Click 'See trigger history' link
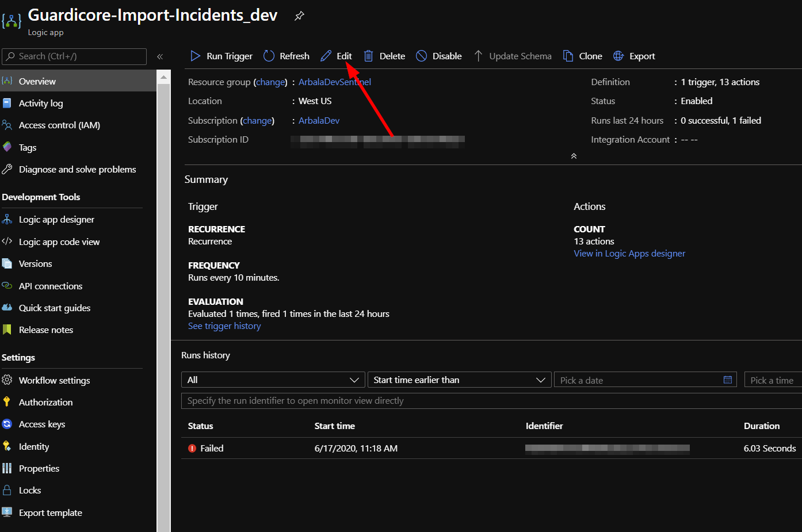The image size is (802, 532). pos(224,326)
